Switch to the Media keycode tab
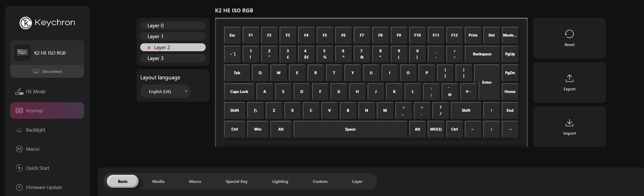 pyautogui.click(x=158, y=181)
